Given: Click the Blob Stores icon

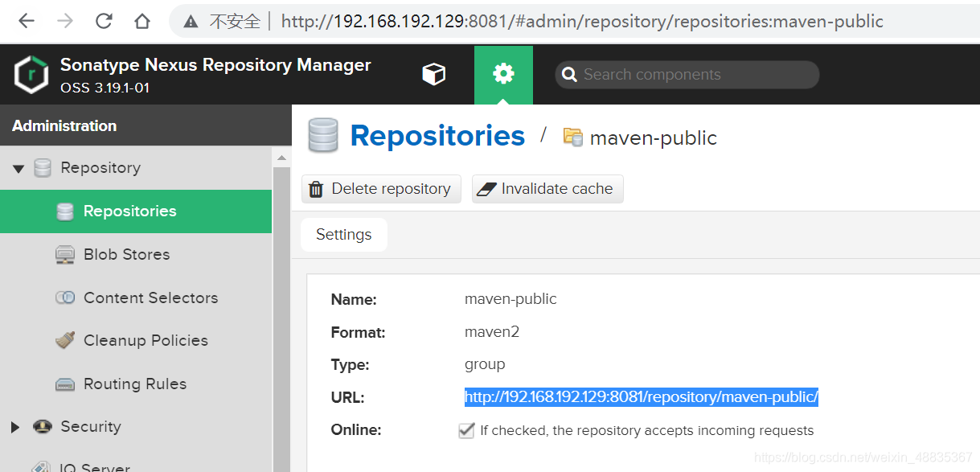Looking at the screenshot, I should tap(65, 255).
